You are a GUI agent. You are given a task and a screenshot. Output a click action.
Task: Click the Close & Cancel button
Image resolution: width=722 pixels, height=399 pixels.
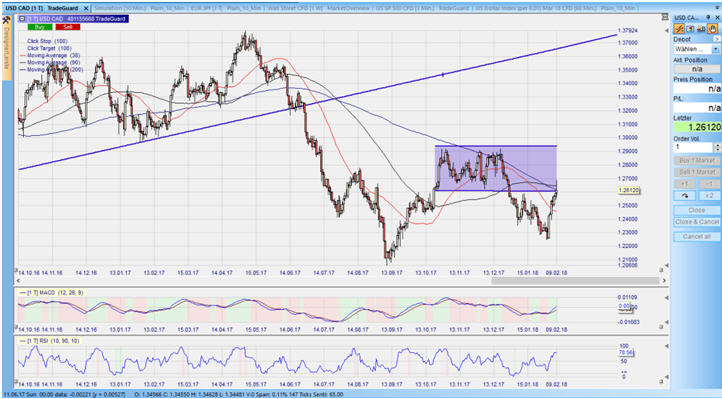[x=697, y=222]
